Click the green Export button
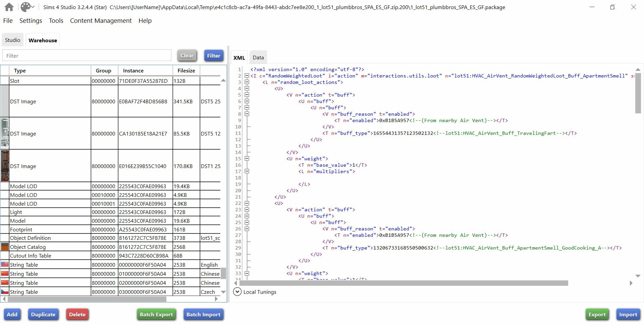This screenshot has width=644, height=325. pyautogui.click(x=597, y=315)
